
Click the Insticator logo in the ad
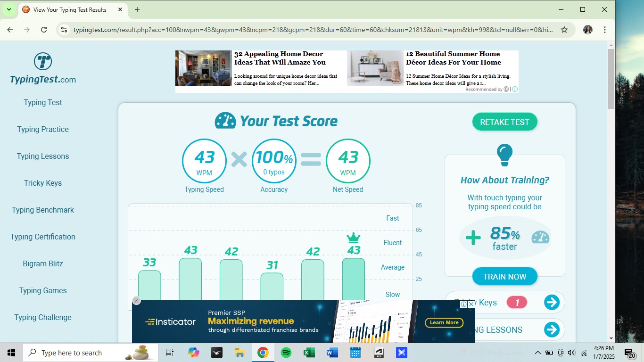click(170, 321)
